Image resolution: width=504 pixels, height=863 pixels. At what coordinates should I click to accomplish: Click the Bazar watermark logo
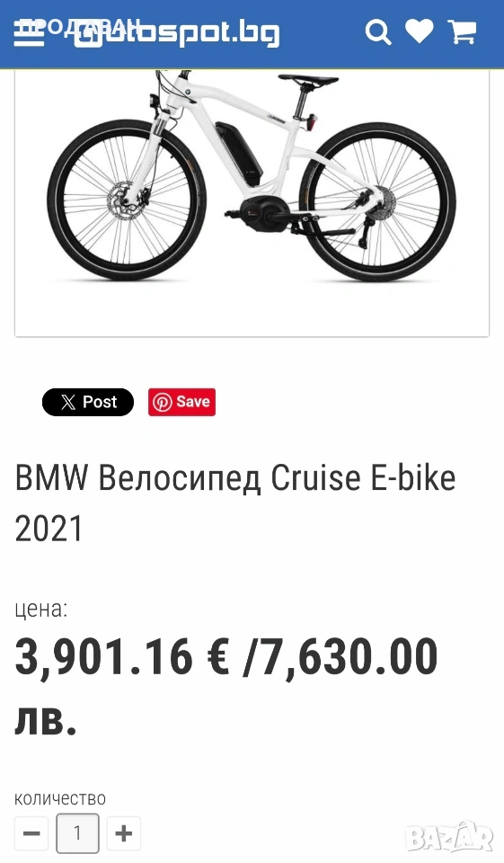449,837
